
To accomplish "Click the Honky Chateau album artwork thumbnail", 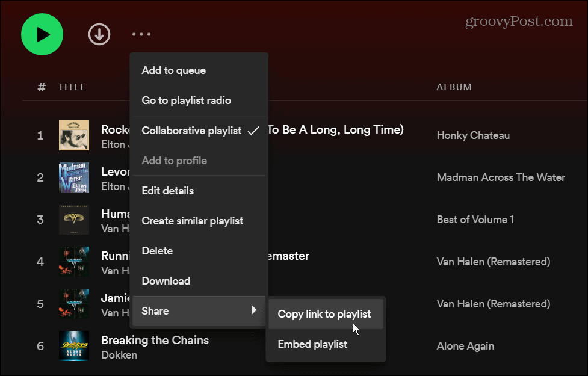I will (73, 135).
